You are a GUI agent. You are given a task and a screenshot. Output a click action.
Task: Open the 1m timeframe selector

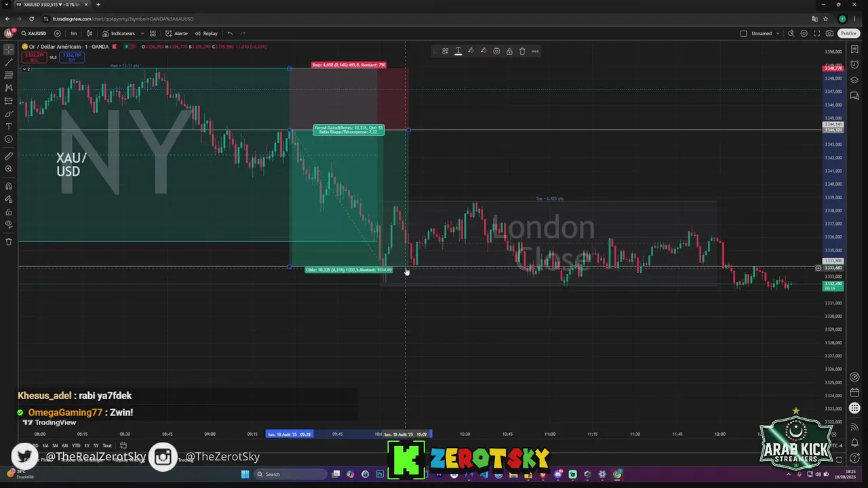click(x=74, y=33)
